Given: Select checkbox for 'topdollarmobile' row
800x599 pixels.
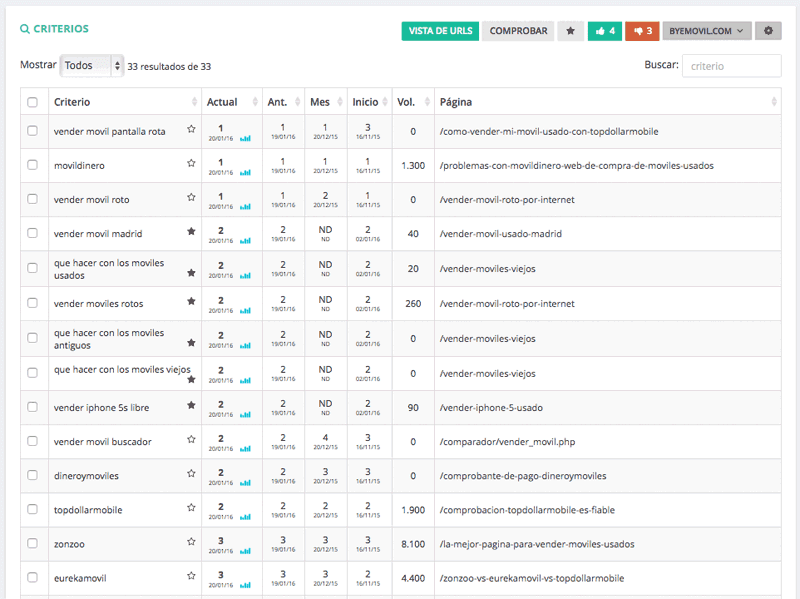Looking at the screenshot, I should tap(33, 509).
